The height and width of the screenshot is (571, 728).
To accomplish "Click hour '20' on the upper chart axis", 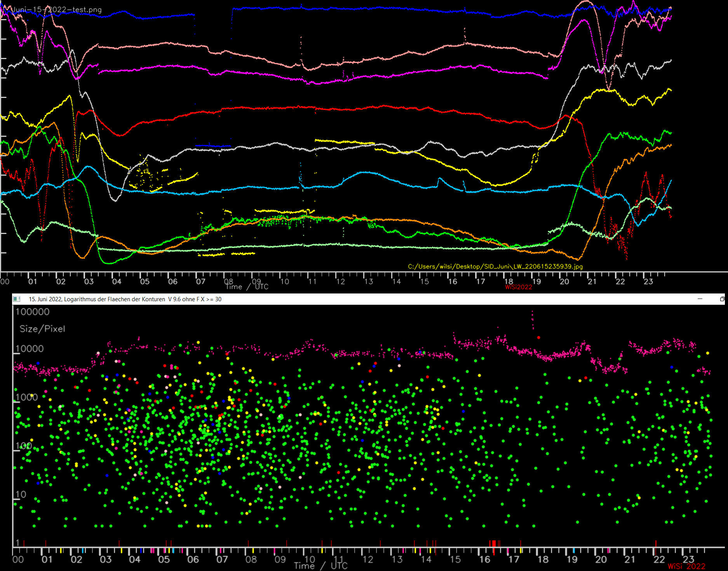I will click(564, 281).
